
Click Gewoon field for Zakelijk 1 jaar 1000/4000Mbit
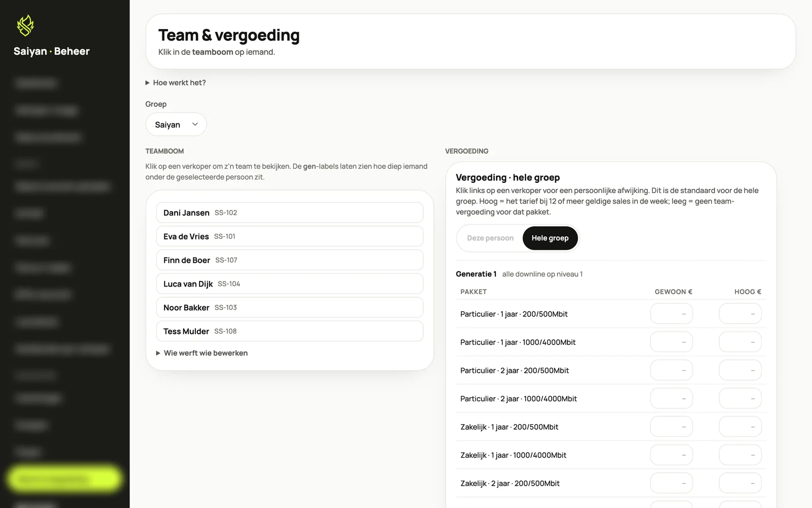pyautogui.click(x=671, y=455)
